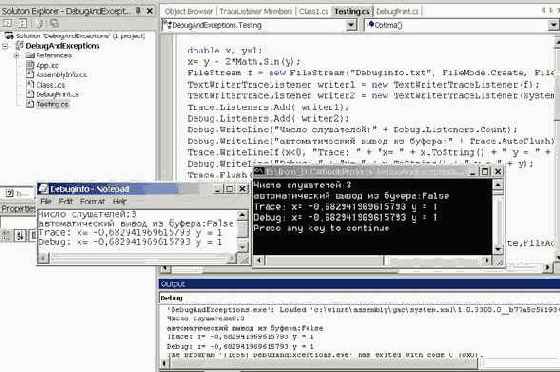
Task: Open the Format menu in Notepad
Action: tap(92, 201)
